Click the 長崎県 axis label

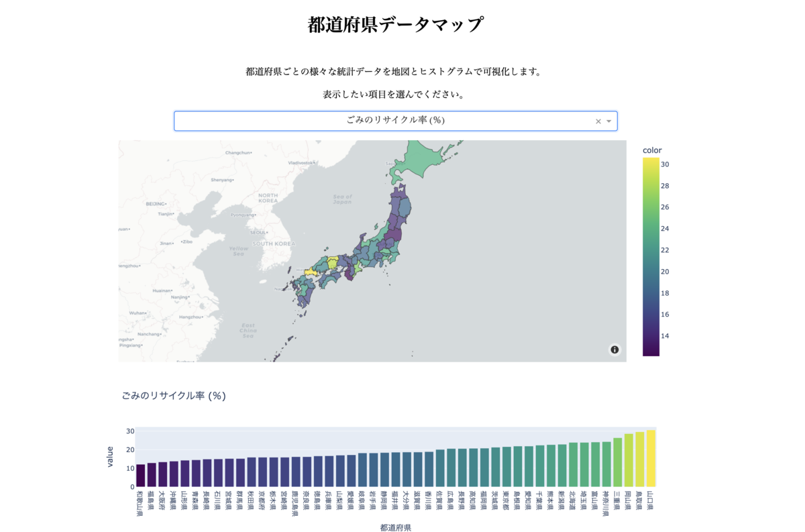tap(207, 500)
